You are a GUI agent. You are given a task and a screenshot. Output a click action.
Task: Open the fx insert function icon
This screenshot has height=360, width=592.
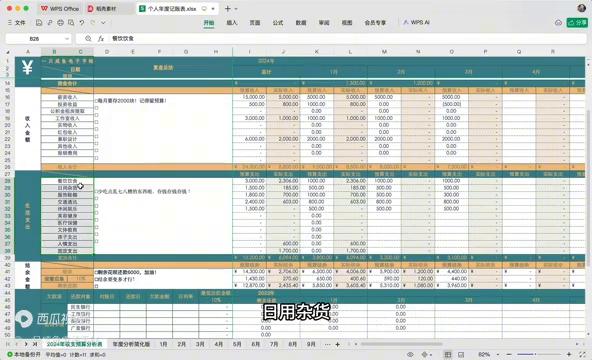click(x=101, y=38)
